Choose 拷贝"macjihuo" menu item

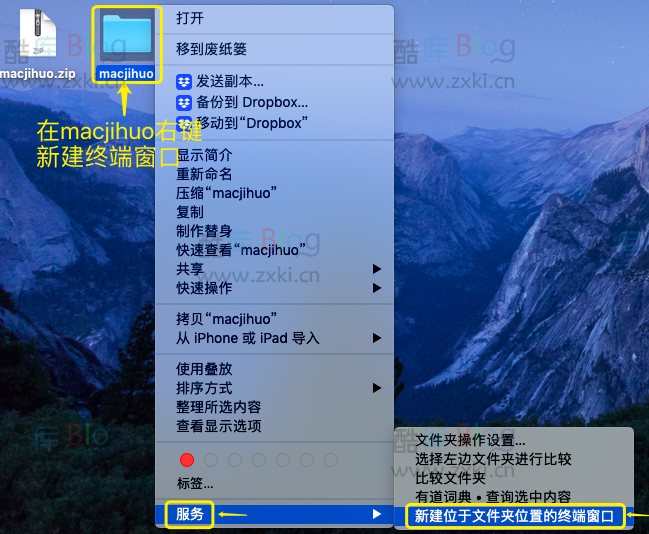pos(274,319)
